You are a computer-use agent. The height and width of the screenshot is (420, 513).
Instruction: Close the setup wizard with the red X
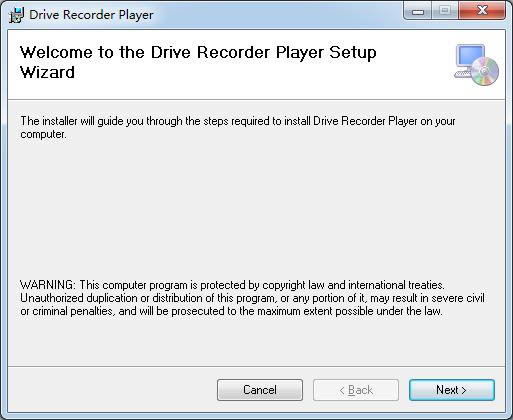click(x=482, y=11)
